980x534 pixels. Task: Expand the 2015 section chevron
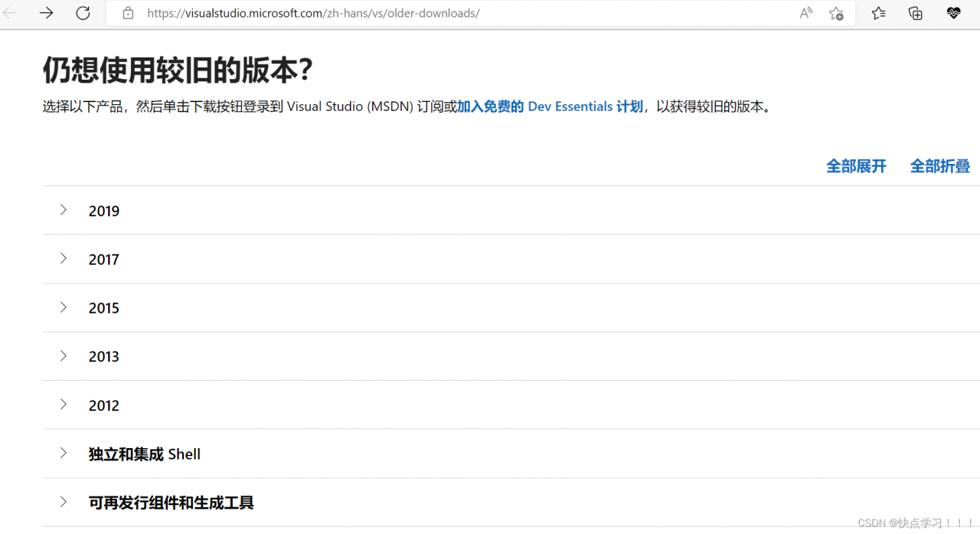click(x=64, y=307)
